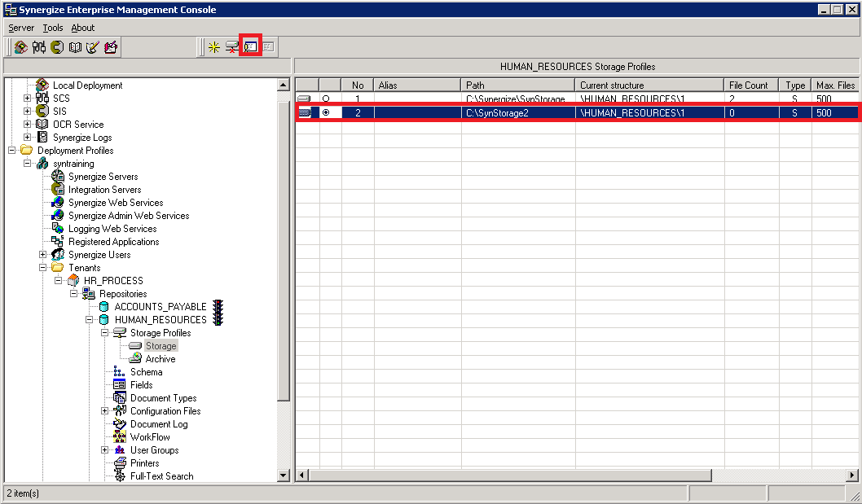The image size is (862, 504).
Task: Click the Local Deployment toolbar icon
Action: pos(21,47)
